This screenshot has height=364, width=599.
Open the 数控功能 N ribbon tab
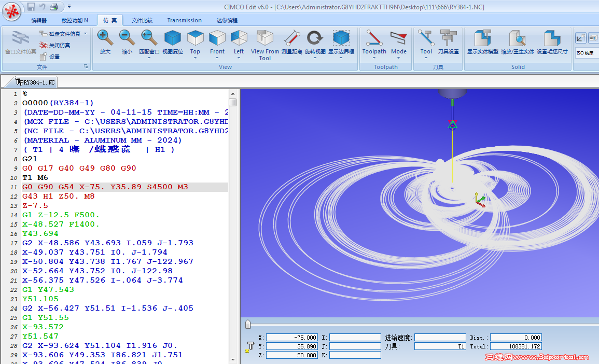75,20
